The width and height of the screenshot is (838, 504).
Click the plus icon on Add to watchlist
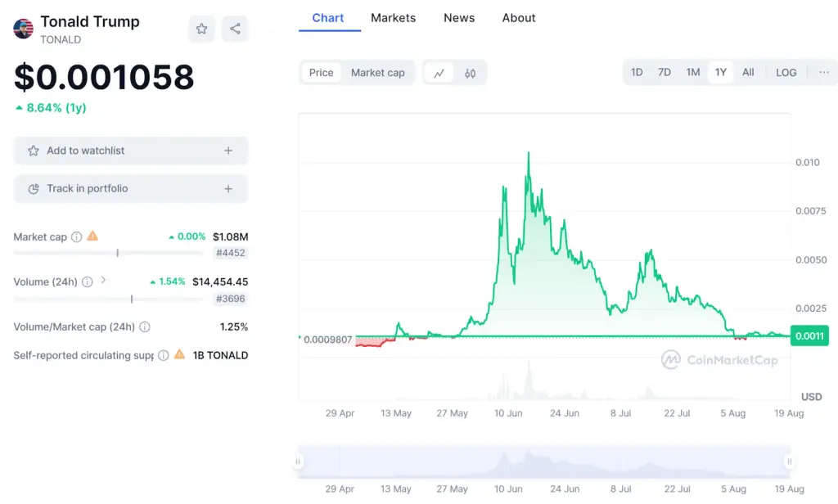(228, 151)
